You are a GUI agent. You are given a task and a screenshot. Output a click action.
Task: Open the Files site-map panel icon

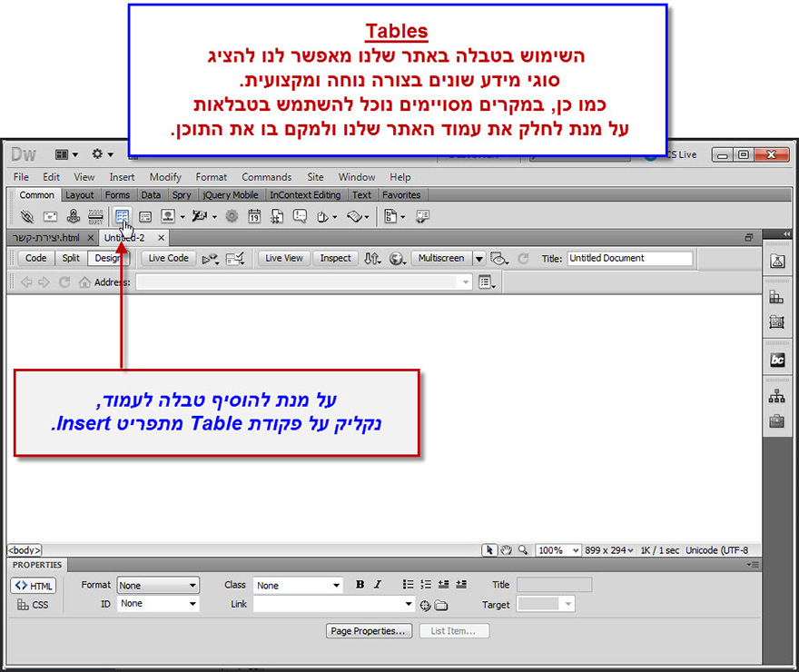777,396
